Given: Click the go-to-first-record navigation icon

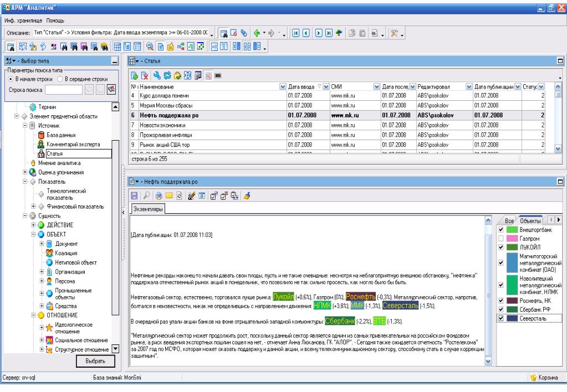Looking at the screenshot, I should [296, 33].
